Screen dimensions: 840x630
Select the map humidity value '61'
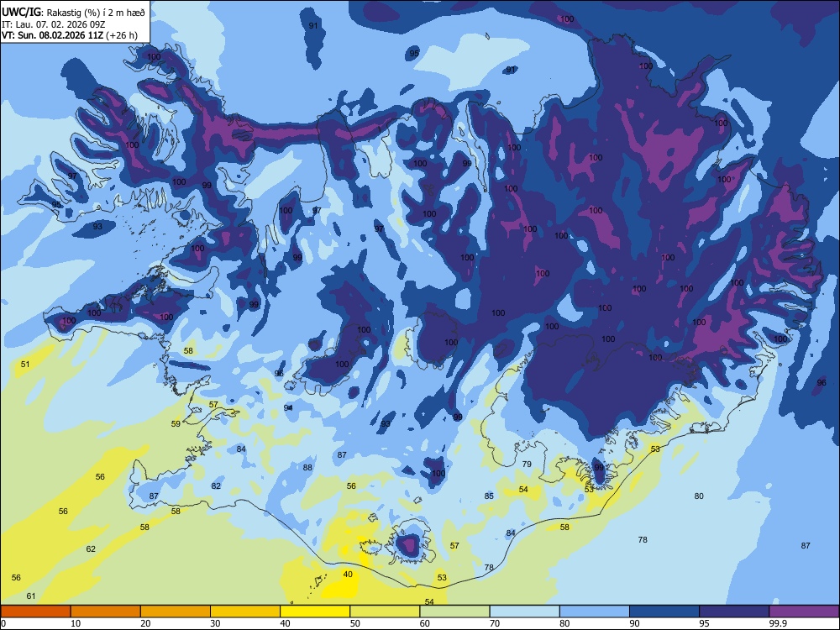coord(31,596)
